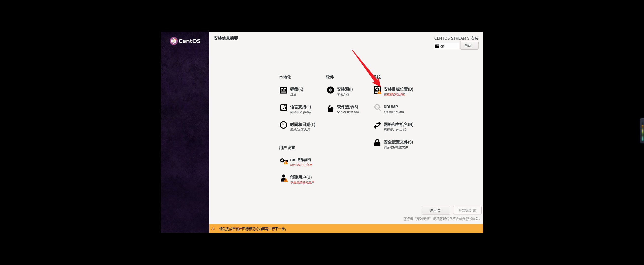
Task: Click the red 已选择自动分区 status text
Action: pos(394,95)
